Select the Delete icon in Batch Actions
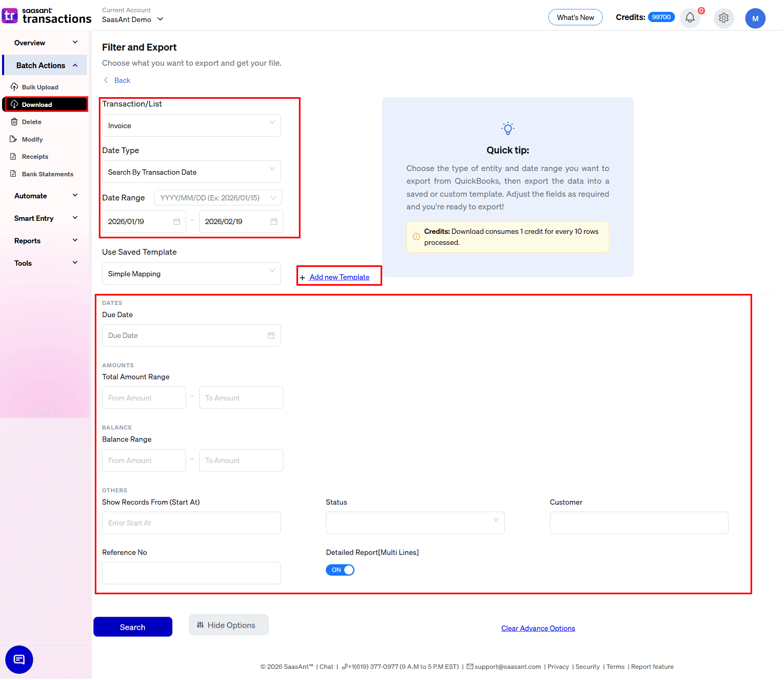The width and height of the screenshot is (784, 680). tap(15, 122)
